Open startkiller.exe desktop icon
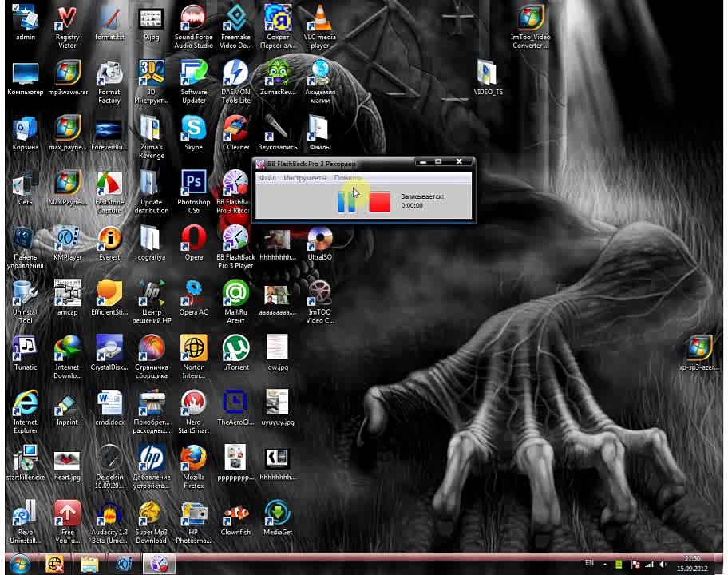Viewport: 728px width, 575px height. [25, 462]
